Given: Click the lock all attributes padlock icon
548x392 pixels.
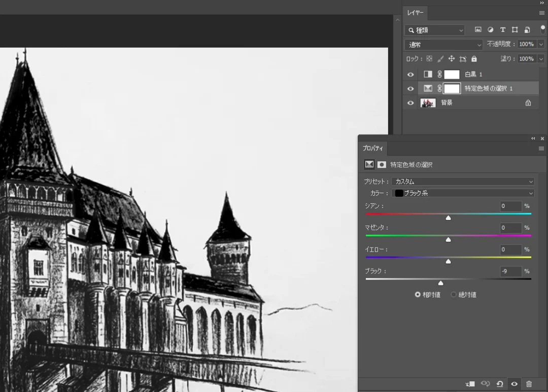Looking at the screenshot, I should pos(474,59).
